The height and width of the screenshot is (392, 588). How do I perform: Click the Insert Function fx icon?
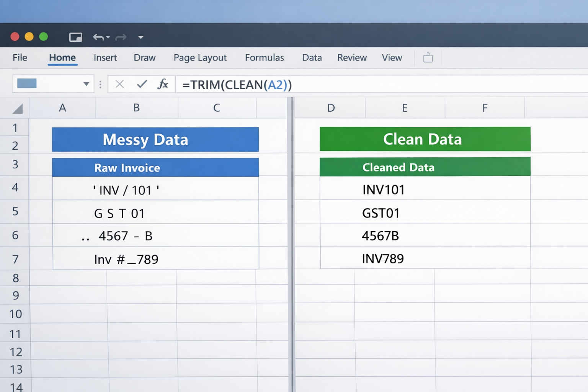coord(163,84)
